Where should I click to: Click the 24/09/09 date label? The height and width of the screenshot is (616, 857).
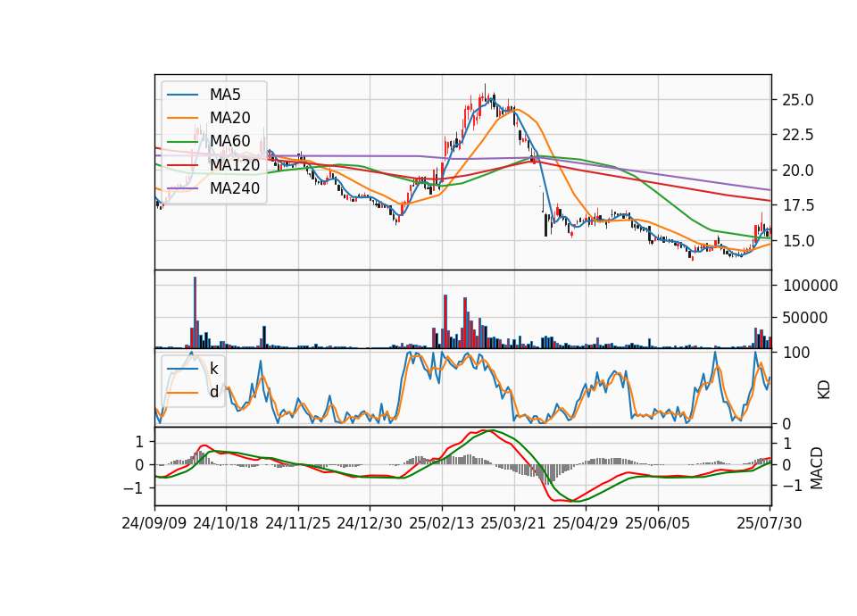pyautogui.click(x=154, y=523)
